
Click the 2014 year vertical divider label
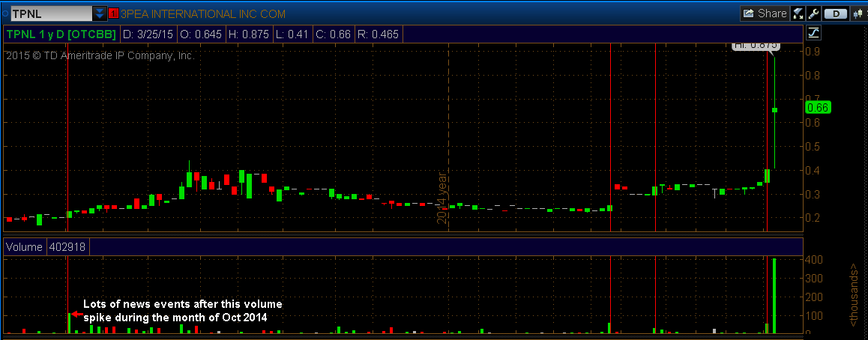(442, 199)
